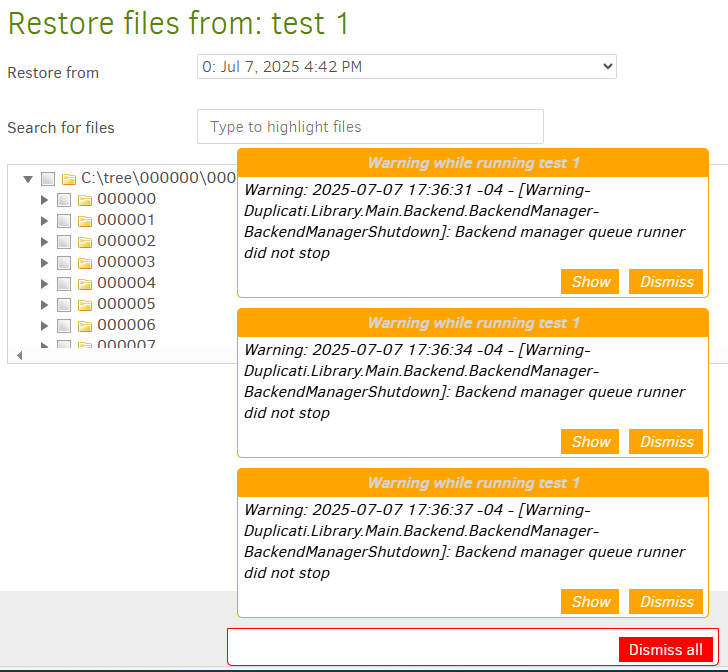The width and height of the screenshot is (728, 672).
Task: Select the 000002 folder name
Action: (126, 241)
